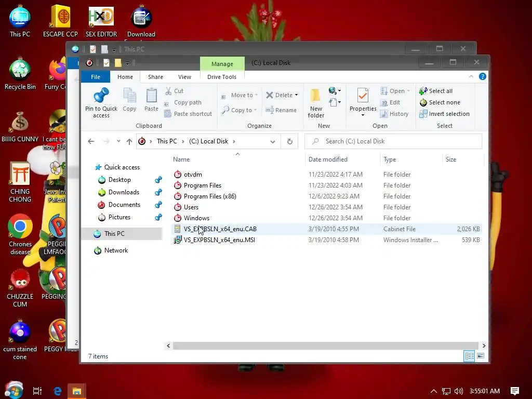Open Pictures in the navigation pane
Image resolution: width=532 pixels, height=399 pixels.
coord(114,217)
